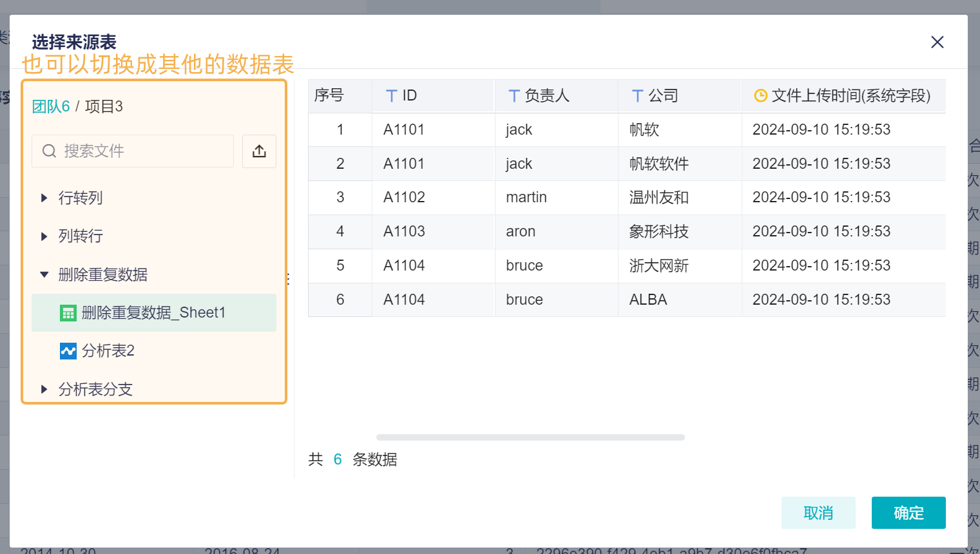Image resolution: width=980 pixels, height=554 pixels.
Task: Click the magnifier icon in the search box
Action: pos(49,151)
